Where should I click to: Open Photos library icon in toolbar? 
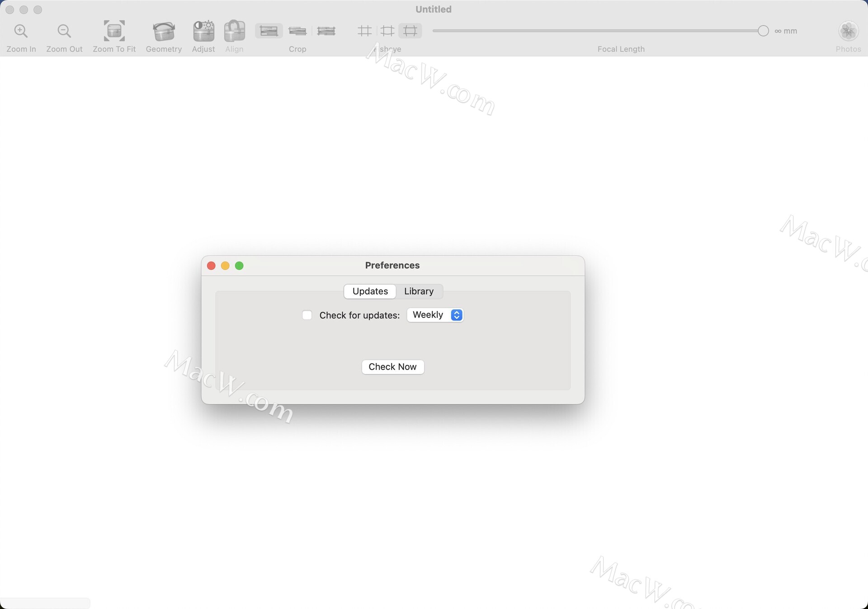848,31
